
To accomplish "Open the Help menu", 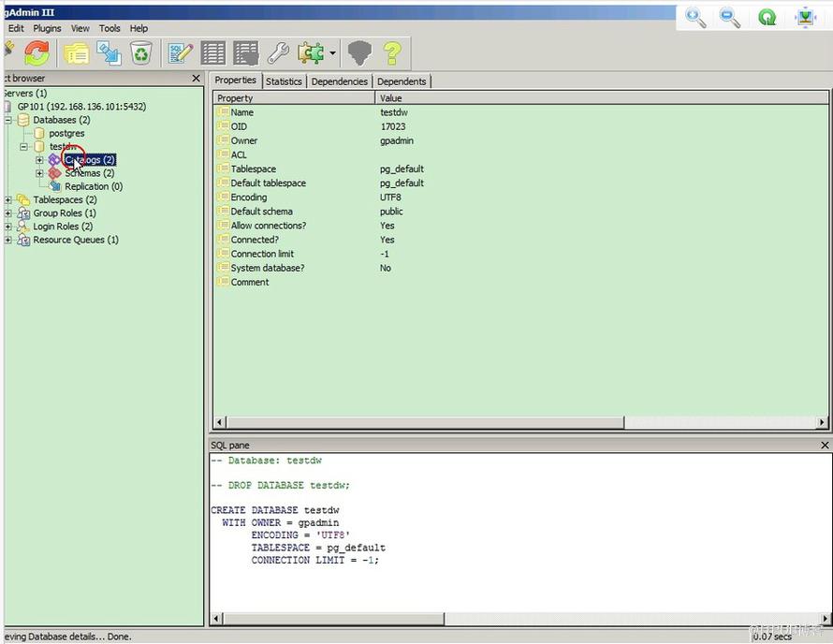I will [139, 28].
